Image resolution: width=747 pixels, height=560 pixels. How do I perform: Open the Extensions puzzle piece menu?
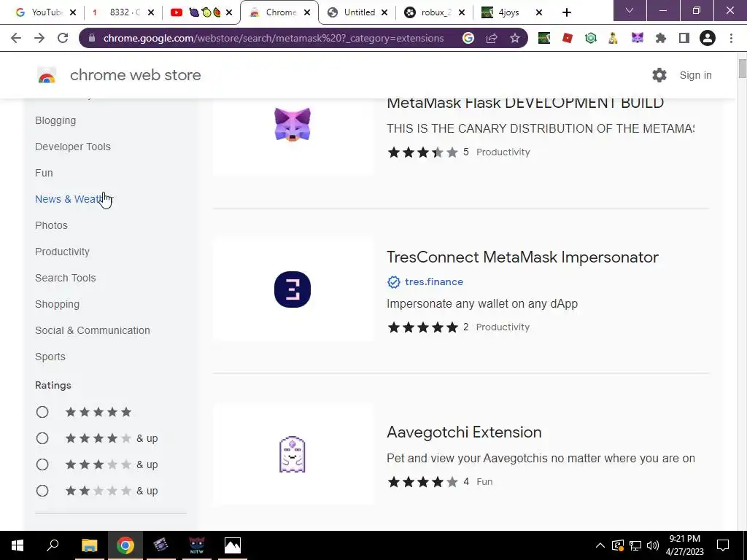660,38
